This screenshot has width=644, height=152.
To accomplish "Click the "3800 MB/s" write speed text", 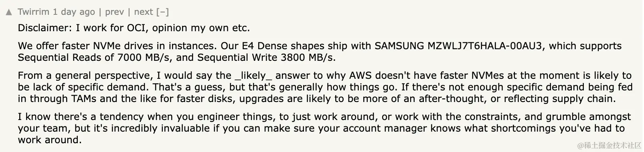I will (x=308, y=57).
